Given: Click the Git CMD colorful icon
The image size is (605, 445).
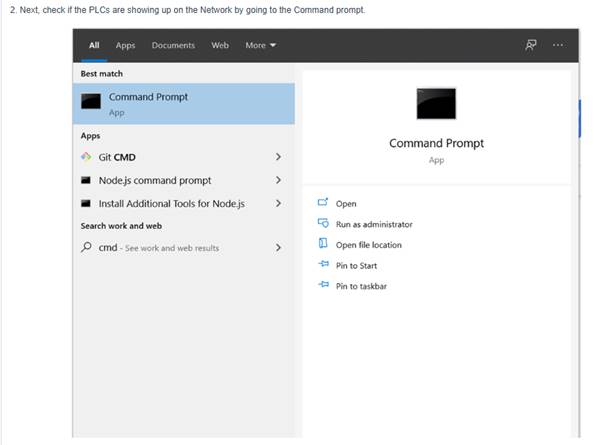Looking at the screenshot, I should click(x=86, y=157).
